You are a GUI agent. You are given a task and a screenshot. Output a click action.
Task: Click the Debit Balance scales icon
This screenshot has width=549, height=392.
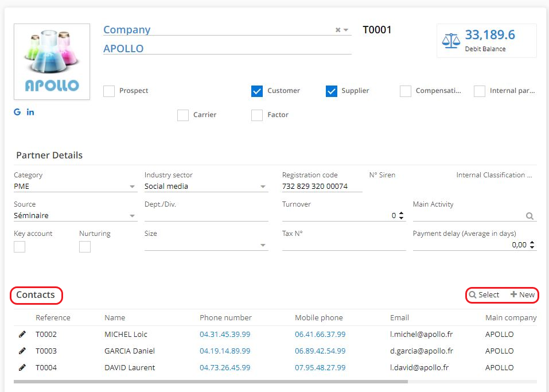click(451, 40)
